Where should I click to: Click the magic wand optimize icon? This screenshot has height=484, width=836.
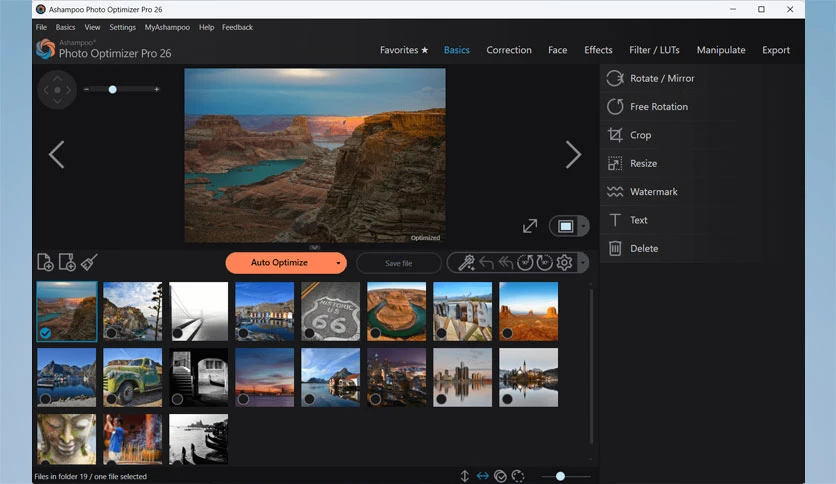click(467, 262)
